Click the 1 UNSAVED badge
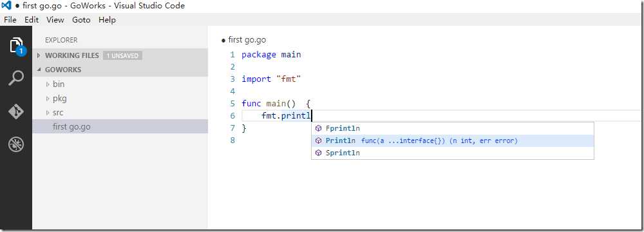Screen dimensions: 644x232 tap(123, 55)
